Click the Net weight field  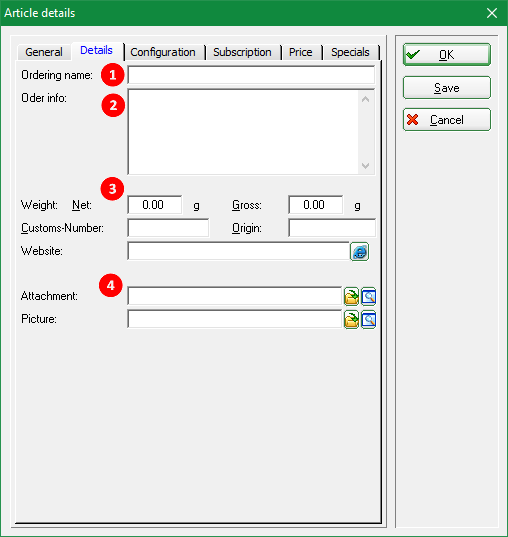[154, 205]
